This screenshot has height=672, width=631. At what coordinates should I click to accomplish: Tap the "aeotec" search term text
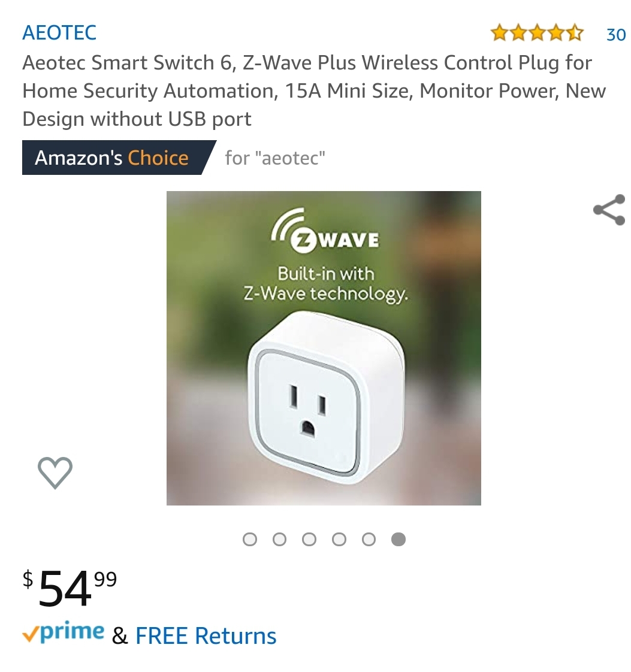click(x=275, y=158)
